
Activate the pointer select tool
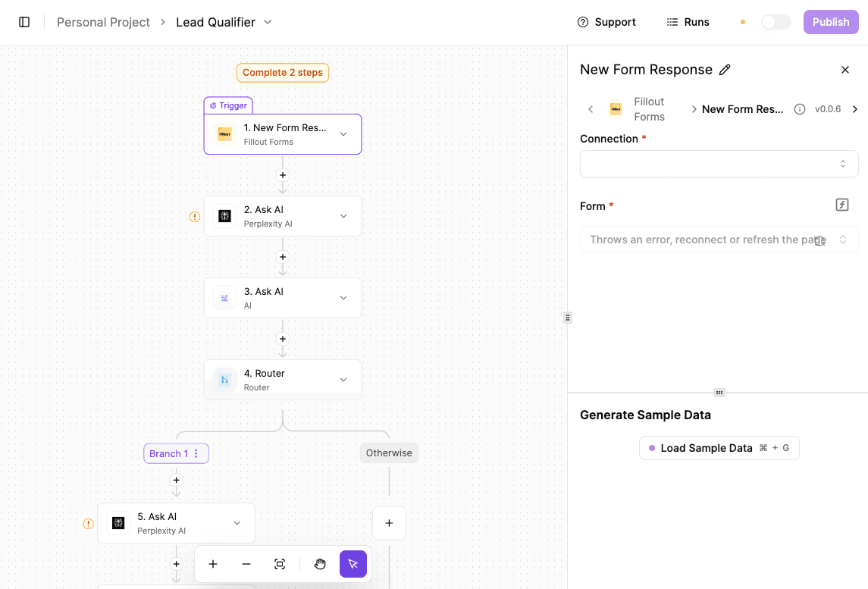tap(353, 564)
